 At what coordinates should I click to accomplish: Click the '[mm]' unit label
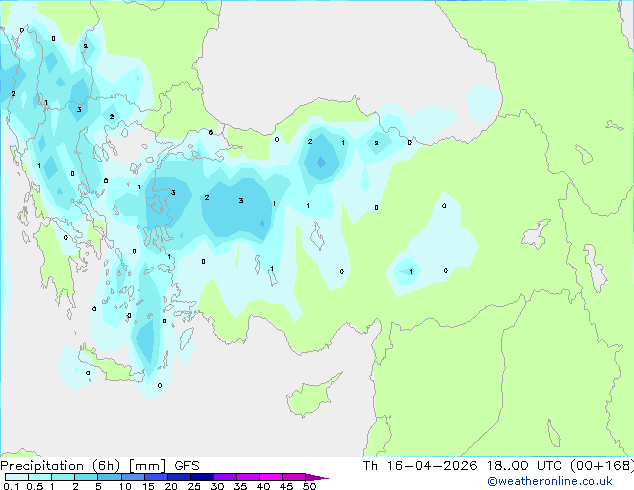click(x=147, y=466)
